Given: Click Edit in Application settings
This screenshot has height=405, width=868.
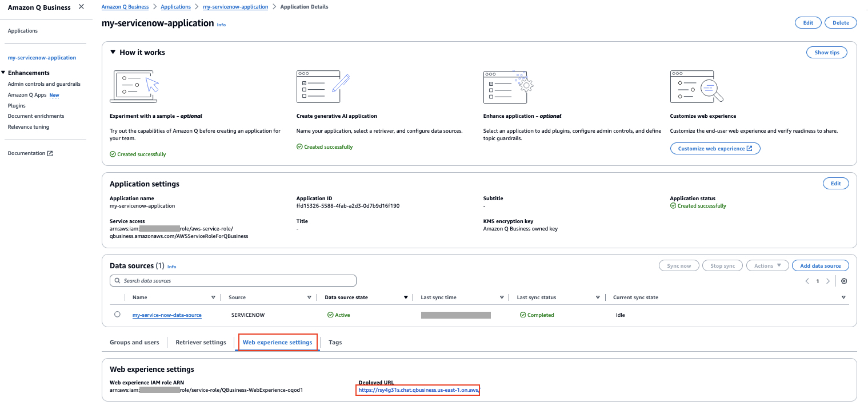Looking at the screenshot, I should coord(835,184).
